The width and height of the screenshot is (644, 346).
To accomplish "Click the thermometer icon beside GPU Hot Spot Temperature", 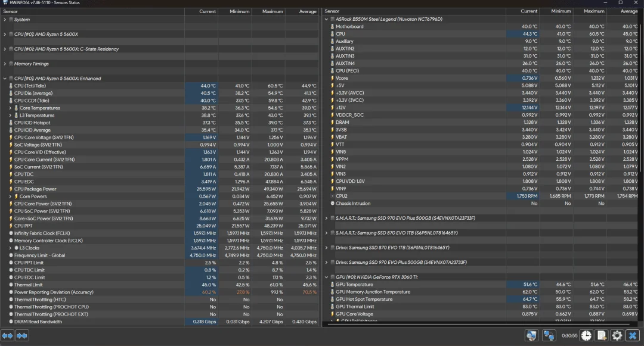I will pos(333,300).
